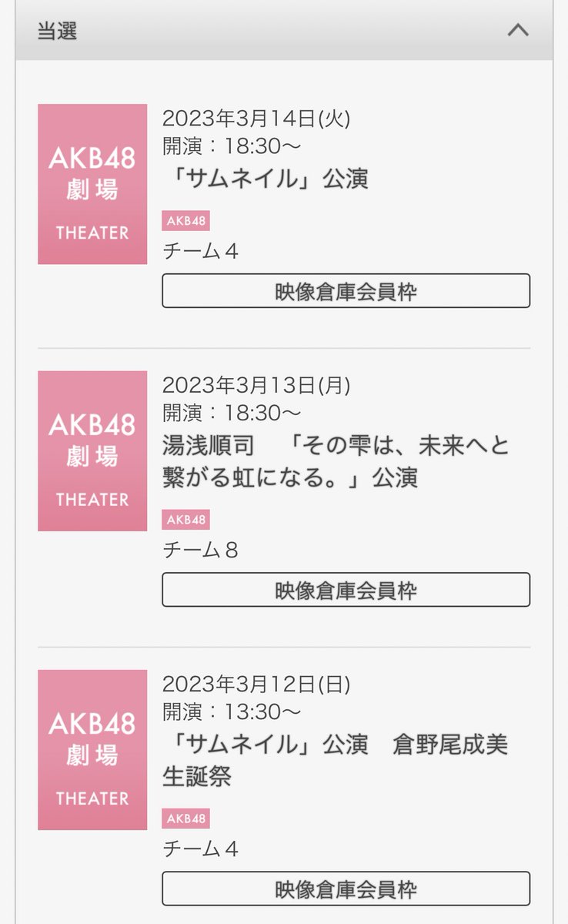Click date 2023年3月13日(月)
568x924 pixels.
click(256, 386)
